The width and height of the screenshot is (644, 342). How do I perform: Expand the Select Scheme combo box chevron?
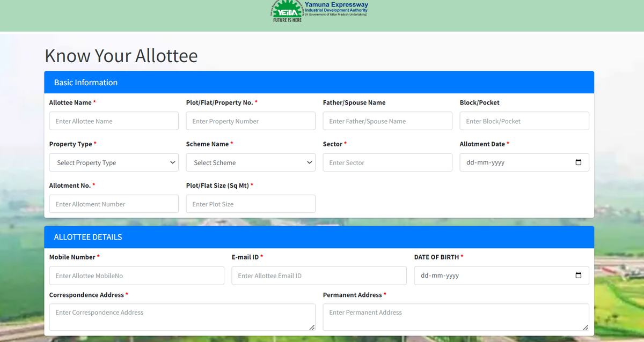(309, 162)
